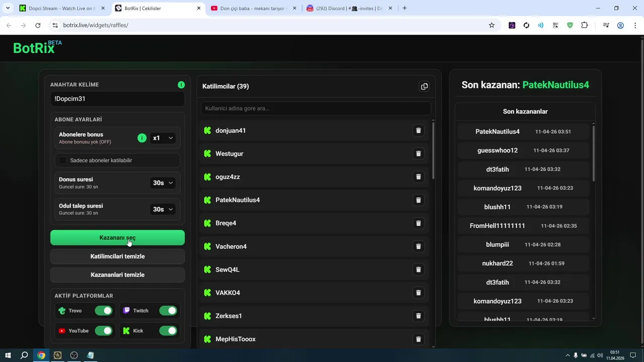Open the media control icon in Chrome toolbar
644x362 pixels.
coord(606,25)
